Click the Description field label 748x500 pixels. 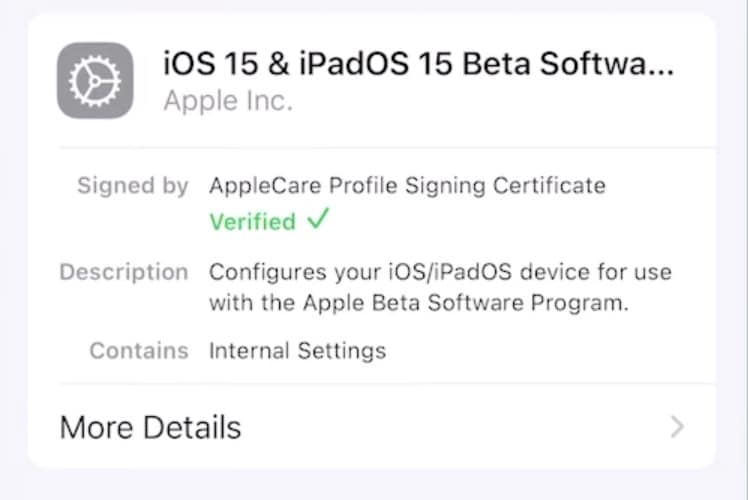click(124, 272)
